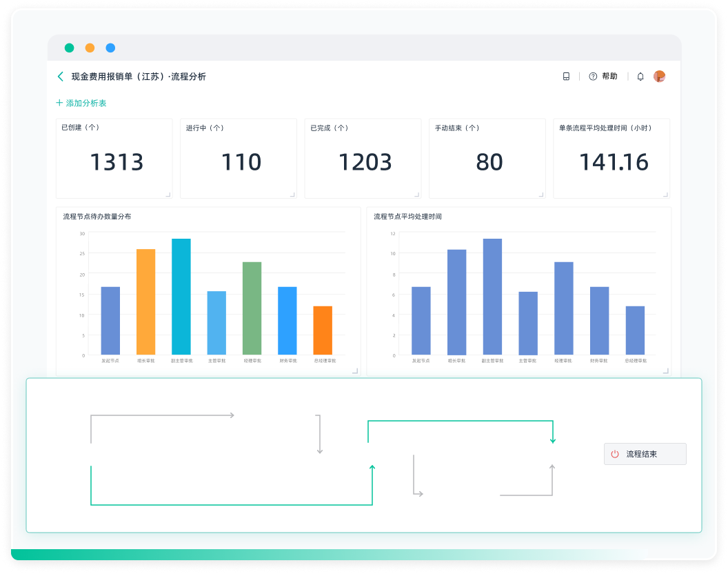The height and width of the screenshot is (574, 728).
Task: Click resize handle on 已创建 card
Action: (168, 195)
